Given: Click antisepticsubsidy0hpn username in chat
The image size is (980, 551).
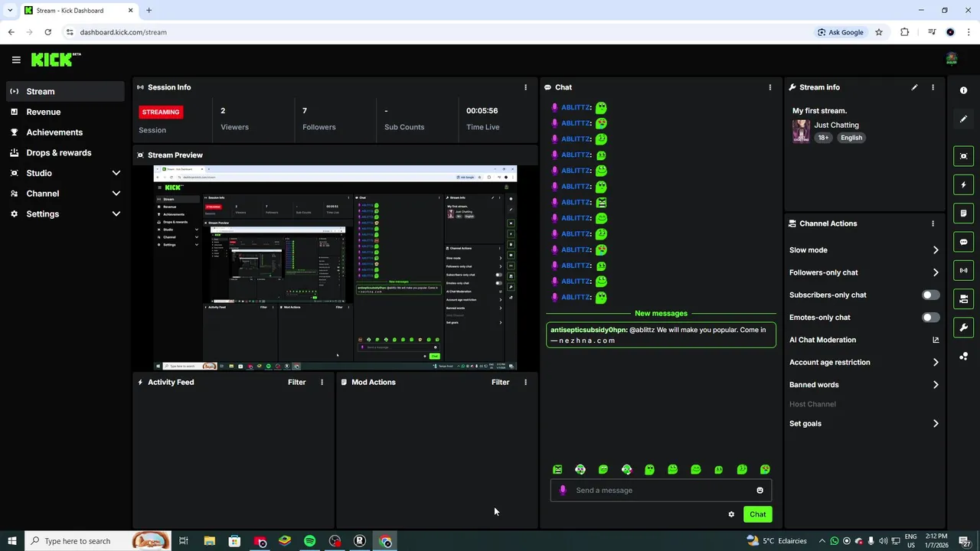Looking at the screenshot, I should (x=588, y=330).
